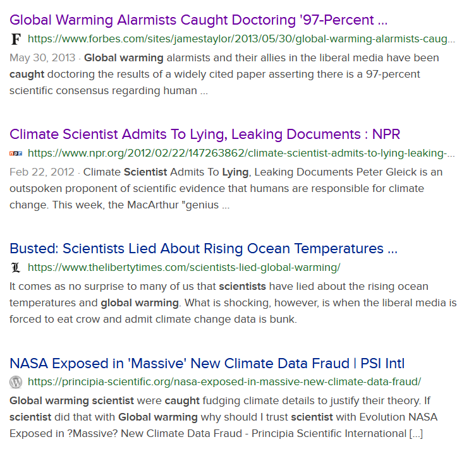The height and width of the screenshot is (449, 476).
Task: Click the NPR favicon icon
Action: [x=16, y=153]
